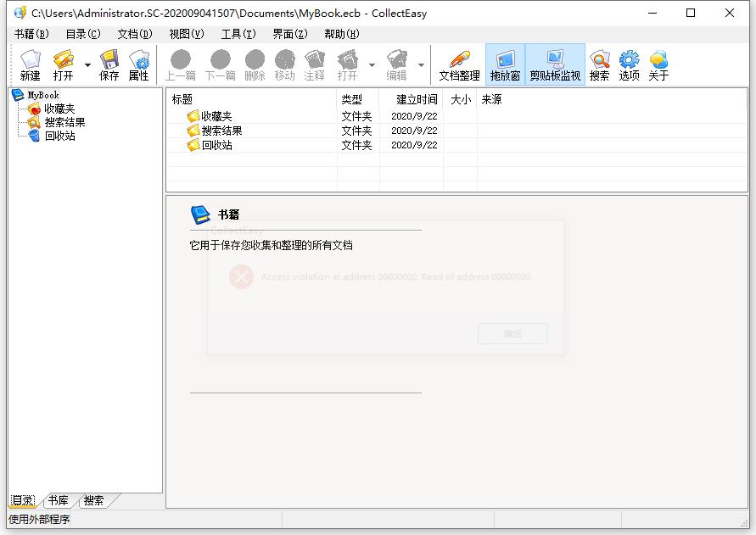Image resolution: width=756 pixels, height=535 pixels.
Task: Click the 搜索 magnifier icon in toolbar
Action: pyautogui.click(x=599, y=64)
